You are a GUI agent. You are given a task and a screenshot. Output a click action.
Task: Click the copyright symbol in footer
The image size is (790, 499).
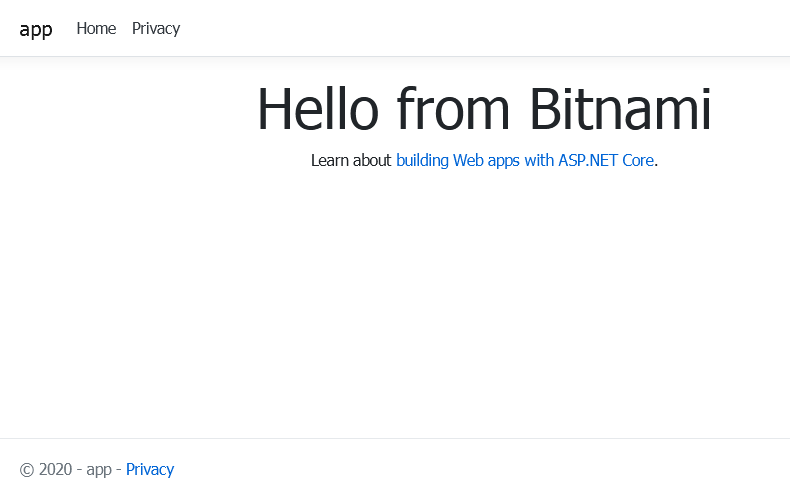click(27, 470)
